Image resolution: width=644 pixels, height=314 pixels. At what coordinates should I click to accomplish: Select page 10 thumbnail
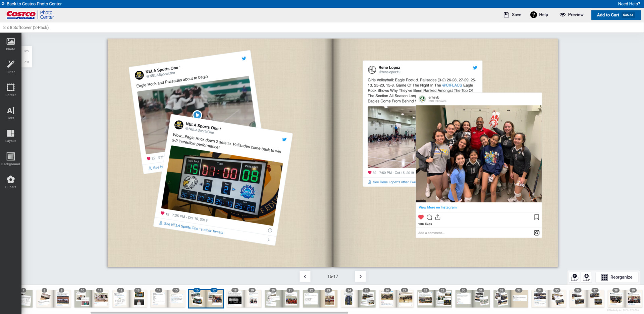[x=83, y=299]
